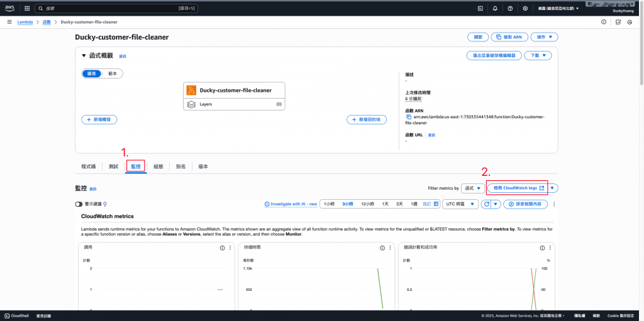Click the 自訂 custom time range
The width and height of the screenshot is (644, 321).
pos(427,204)
